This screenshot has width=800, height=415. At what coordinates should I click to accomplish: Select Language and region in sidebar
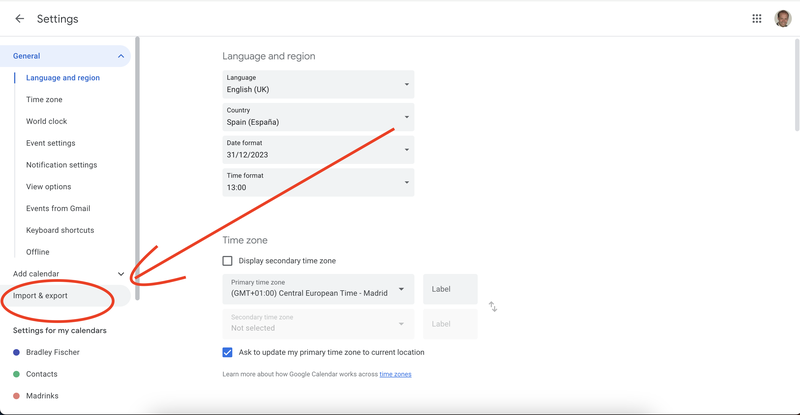pos(63,78)
